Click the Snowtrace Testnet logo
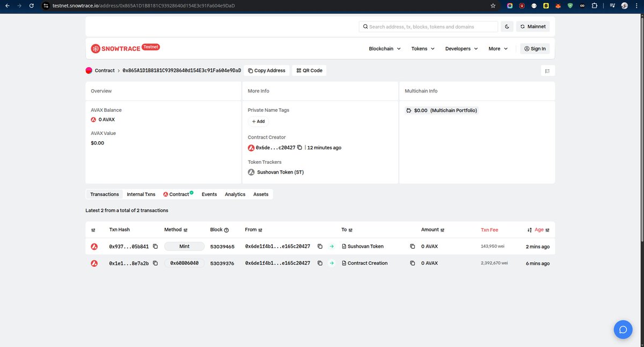Screen dimensions: 644x347 point(125,48)
